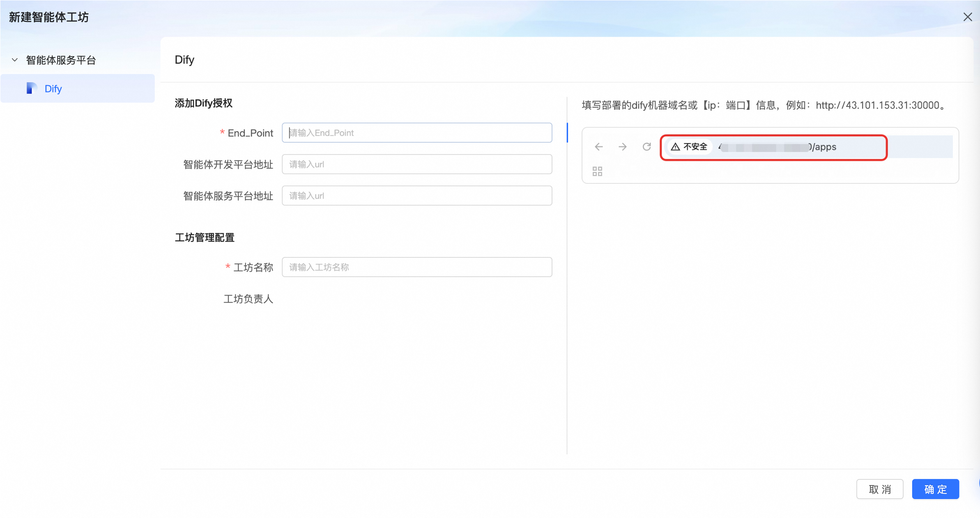Image resolution: width=980 pixels, height=518 pixels.
Task: Click the 智能体服务平台地址 url input
Action: pos(417,196)
